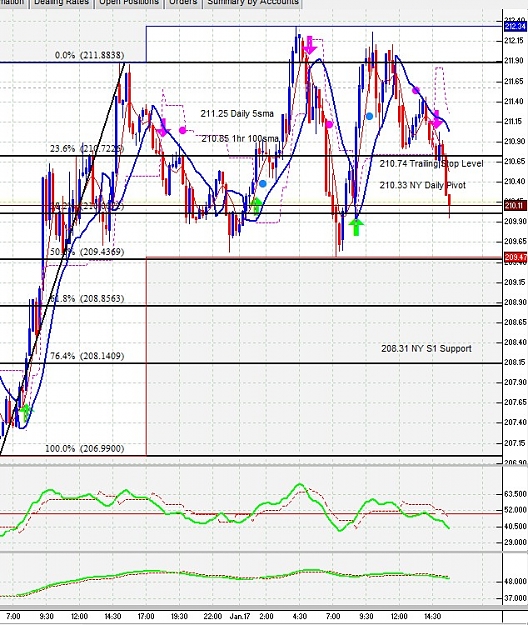This screenshot has height=625, width=528.
Task: Click the magenta dot before the 7:00 sell-off
Action: [x=329, y=125]
